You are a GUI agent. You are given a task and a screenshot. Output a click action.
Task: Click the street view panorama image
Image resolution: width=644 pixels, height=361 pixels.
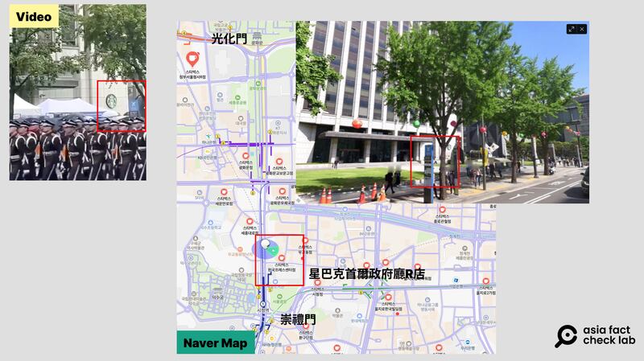442,112
